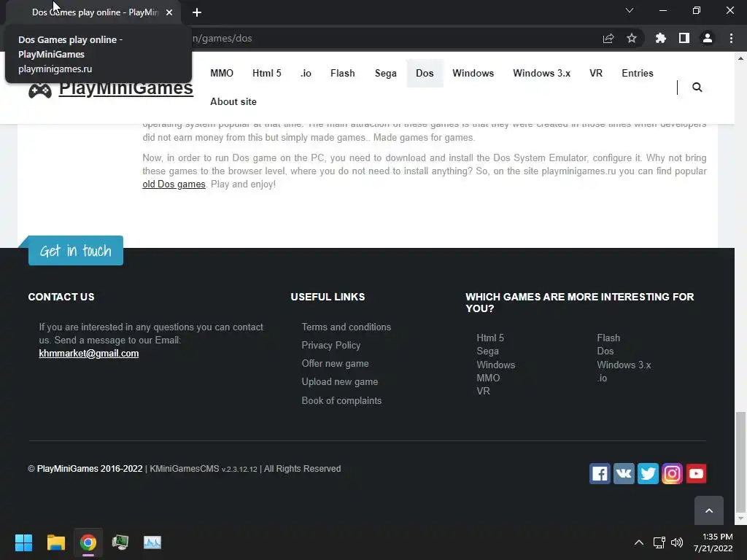The height and width of the screenshot is (560, 747).
Task: Bookmark this page with the star icon
Action: tap(632, 38)
